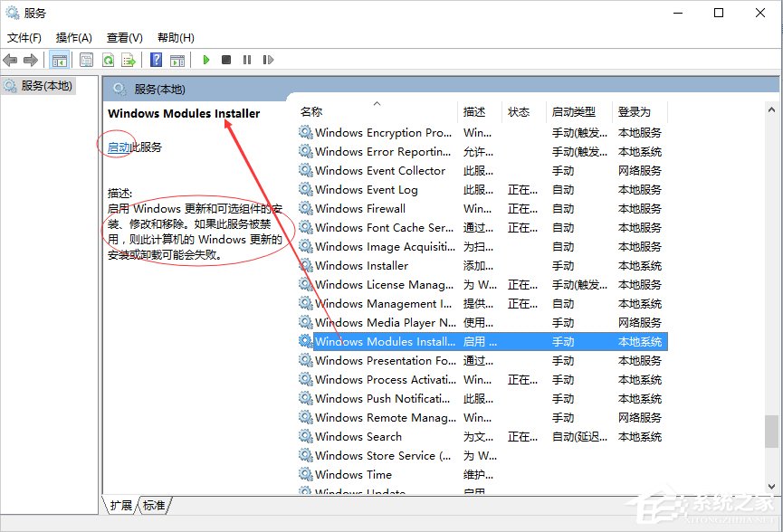783x532 pixels.
Task: Click the refresh icon to reload services
Action: pyautogui.click(x=107, y=60)
